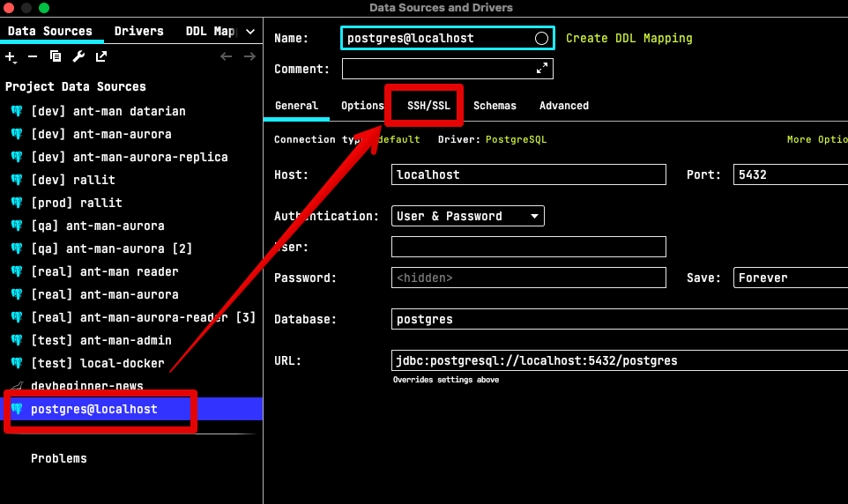
Task: Open driver settings wrench icon
Action: [78, 56]
